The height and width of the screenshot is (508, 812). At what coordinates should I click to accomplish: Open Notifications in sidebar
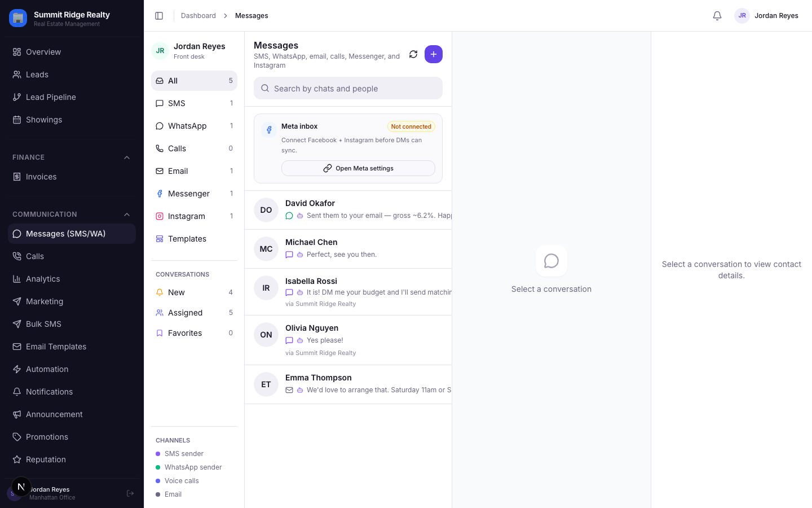pos(72,392)
